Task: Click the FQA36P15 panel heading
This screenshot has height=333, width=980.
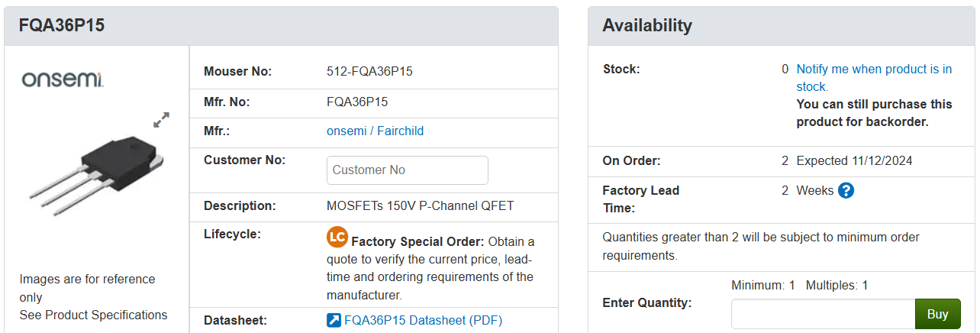Action: coord(62,25)
